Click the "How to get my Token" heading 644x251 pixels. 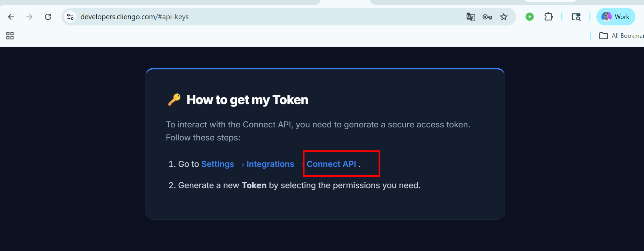(247, 100)
